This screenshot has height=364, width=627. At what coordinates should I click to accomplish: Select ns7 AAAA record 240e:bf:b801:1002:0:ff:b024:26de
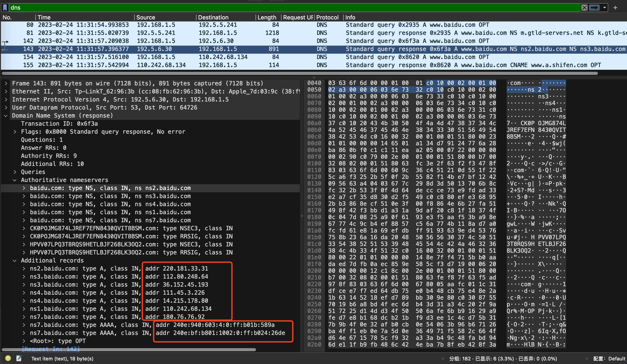[x=150, y=333]
